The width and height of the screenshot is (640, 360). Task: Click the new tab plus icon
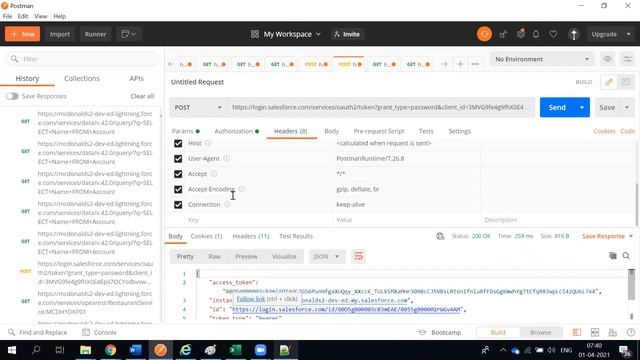click(460, 64)
